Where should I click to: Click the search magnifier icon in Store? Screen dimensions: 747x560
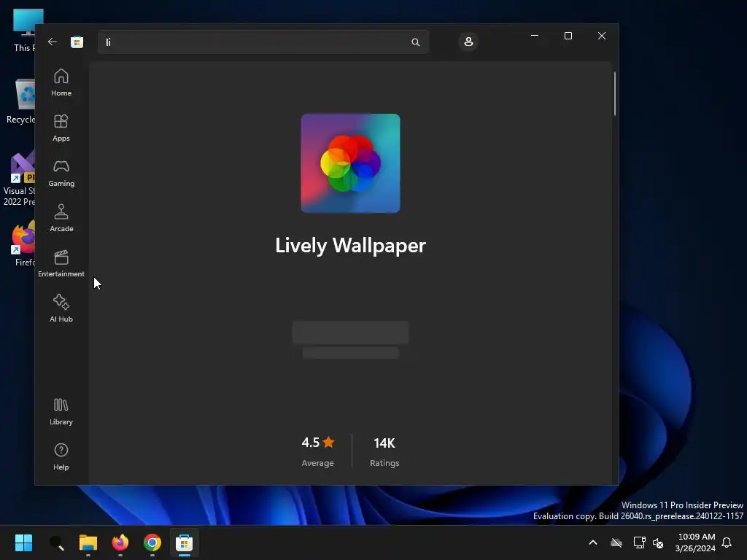(x=415, y=42)
